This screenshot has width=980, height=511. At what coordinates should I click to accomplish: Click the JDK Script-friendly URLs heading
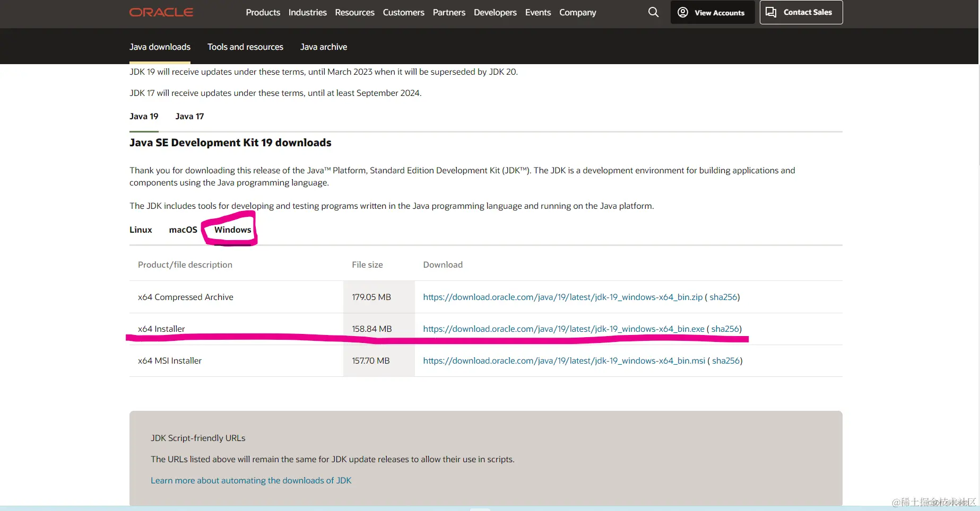[198, 438]
